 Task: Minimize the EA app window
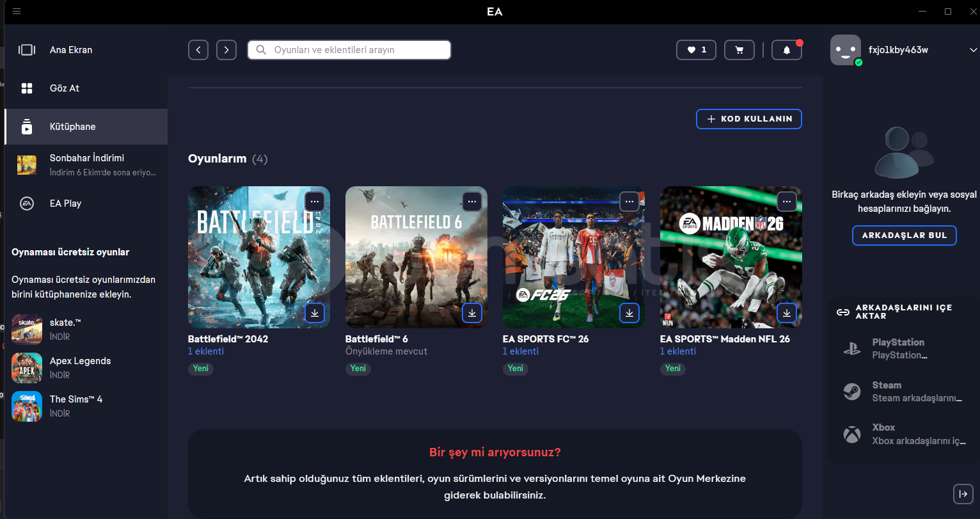pos(922,12)
